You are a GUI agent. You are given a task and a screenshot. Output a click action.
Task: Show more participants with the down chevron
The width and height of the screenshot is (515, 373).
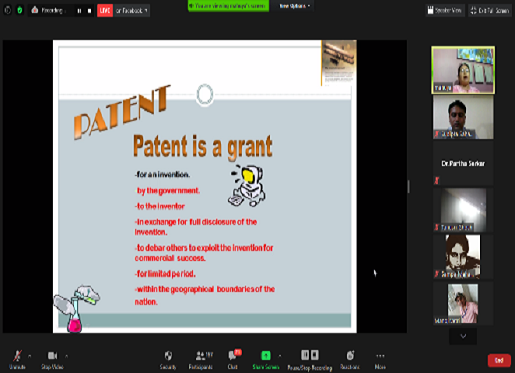point(463,336)
